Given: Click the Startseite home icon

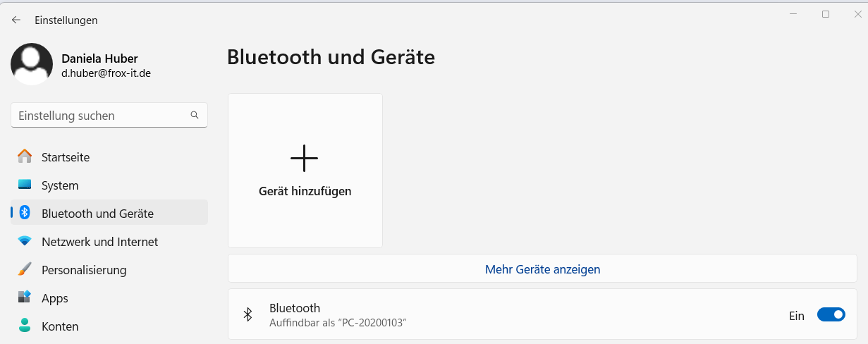Looking at the screenshot, I should pos(25,156).
